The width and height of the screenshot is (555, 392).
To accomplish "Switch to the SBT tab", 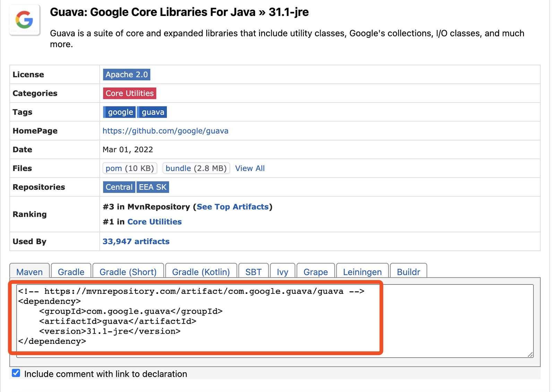I will pyautogui.click(x=254, y=272).
